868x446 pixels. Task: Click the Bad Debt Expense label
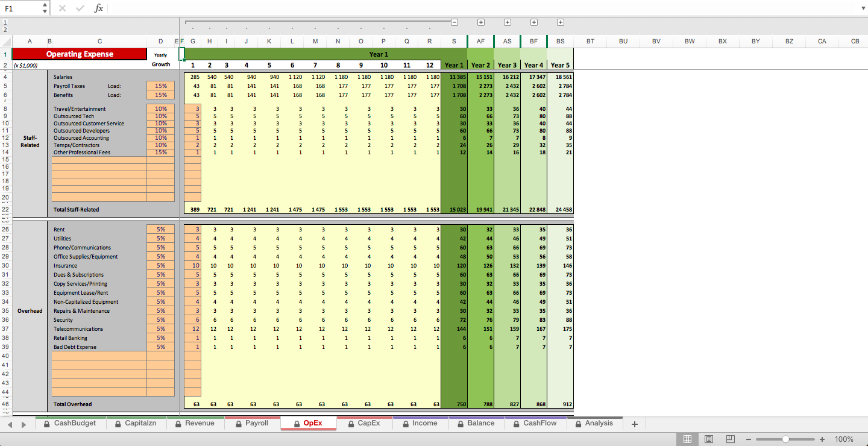click(75, 347)
